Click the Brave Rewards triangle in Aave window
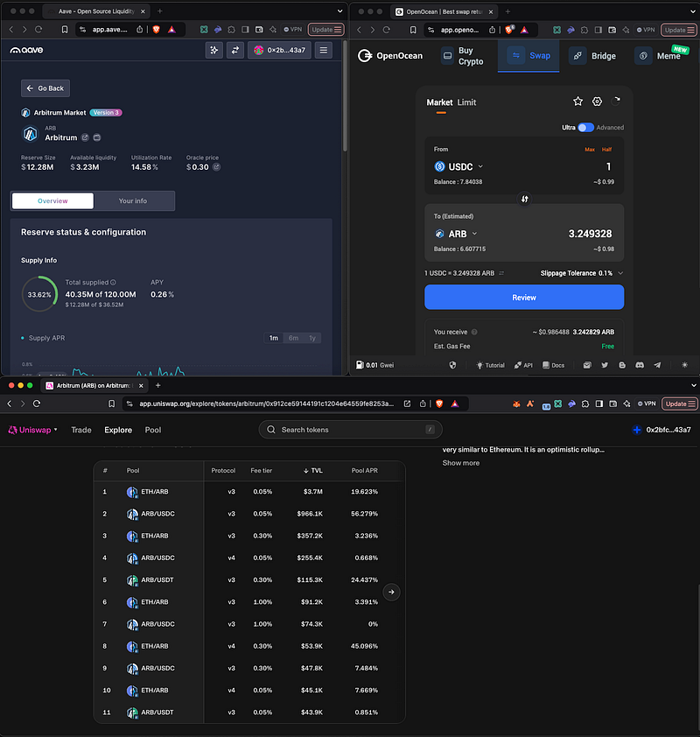The width and height of the screenshot is (700, 737). (x=172, y=30)
